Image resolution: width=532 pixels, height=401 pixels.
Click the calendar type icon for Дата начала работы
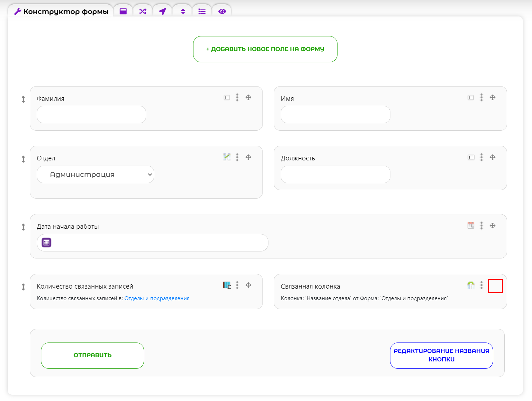coord(471,225)
